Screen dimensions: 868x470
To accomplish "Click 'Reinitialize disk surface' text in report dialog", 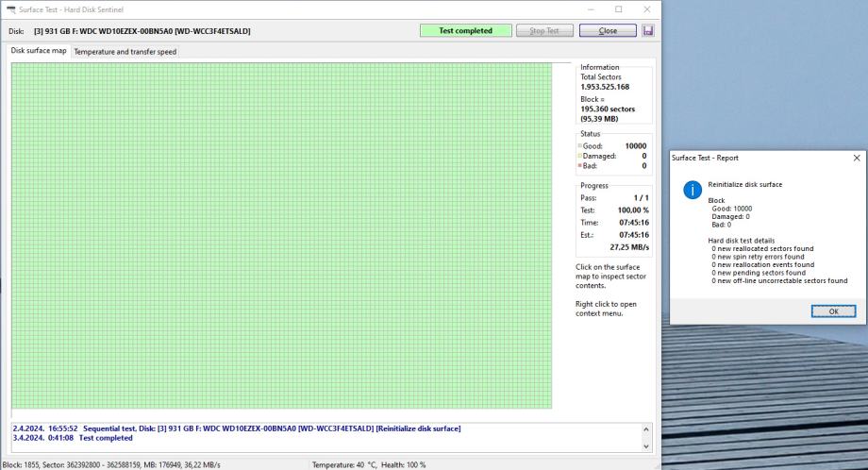I will [x=744, y=184].
